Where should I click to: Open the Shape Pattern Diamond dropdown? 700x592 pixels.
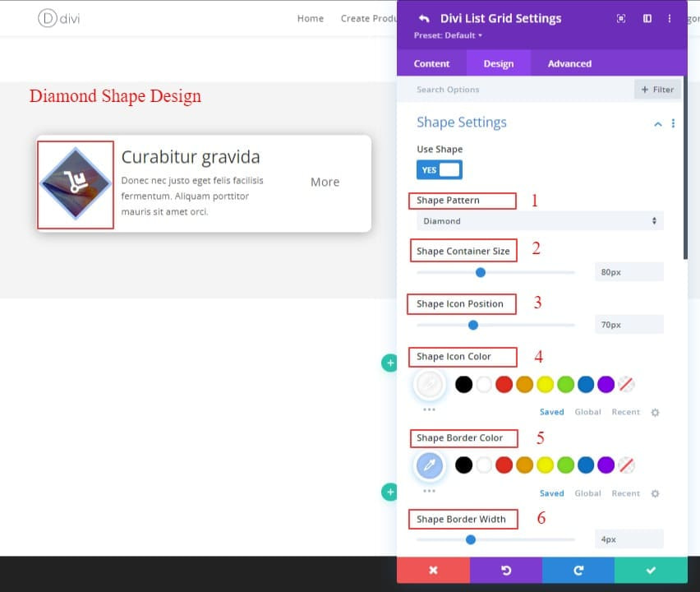click(538, 220)
